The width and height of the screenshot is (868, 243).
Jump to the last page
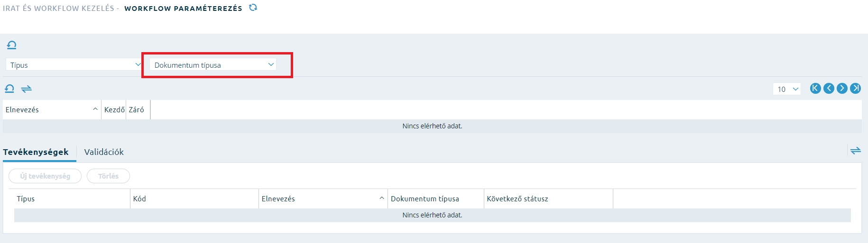click(855, 88)
